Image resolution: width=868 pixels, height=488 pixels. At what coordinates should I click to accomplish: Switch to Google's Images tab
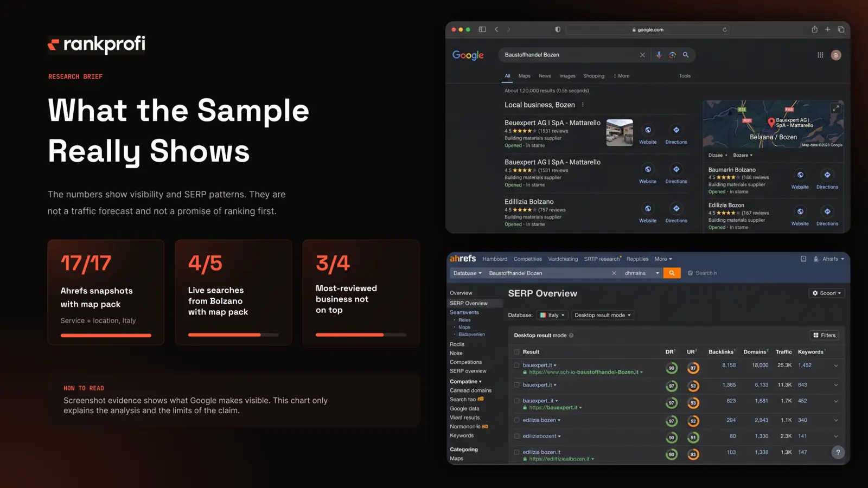(567, 76)
